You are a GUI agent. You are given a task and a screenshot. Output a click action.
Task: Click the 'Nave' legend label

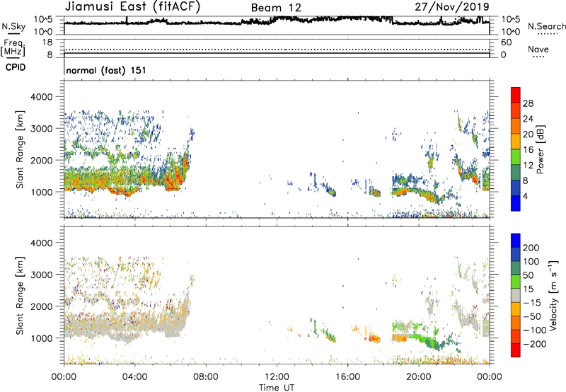[538, 49]
